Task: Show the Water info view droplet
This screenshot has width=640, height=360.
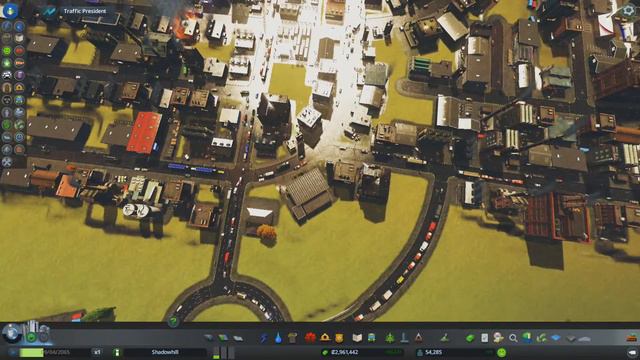Action: coord(19,27)
